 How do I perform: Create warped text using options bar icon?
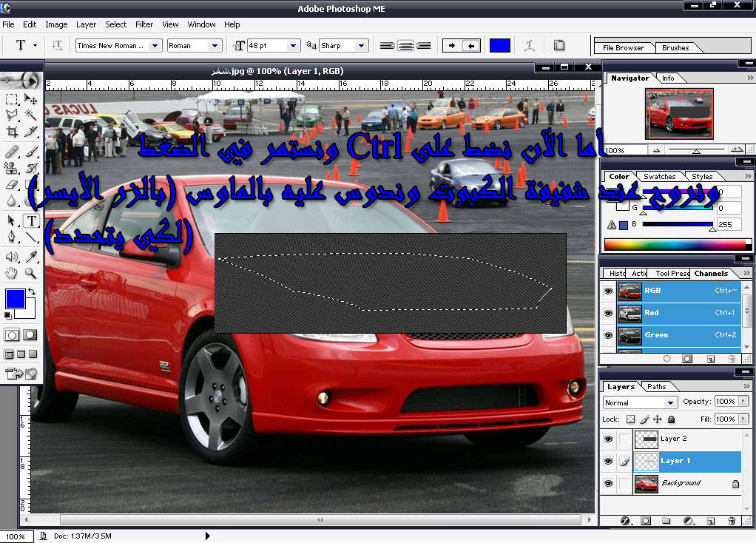pos(530,45)
